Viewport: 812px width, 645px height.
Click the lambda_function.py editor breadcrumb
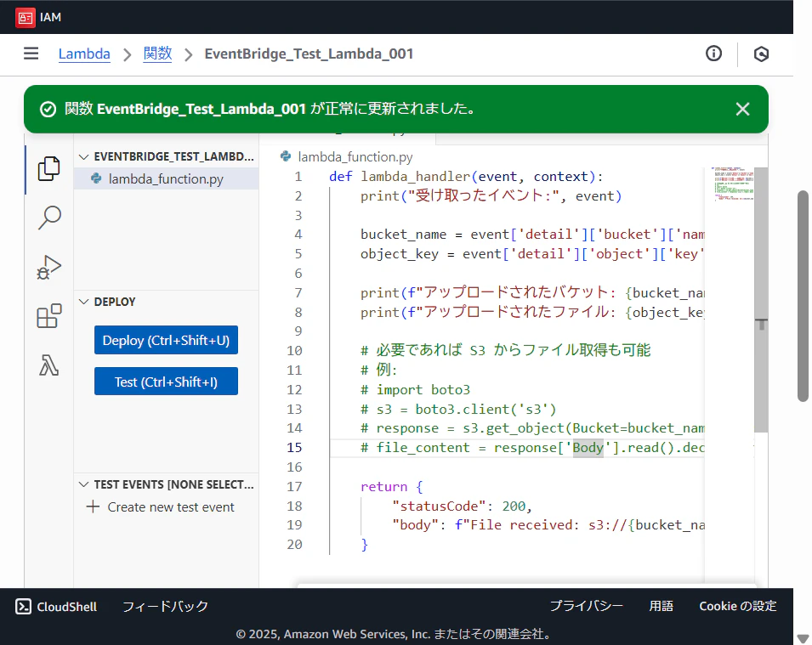point(355,157)
